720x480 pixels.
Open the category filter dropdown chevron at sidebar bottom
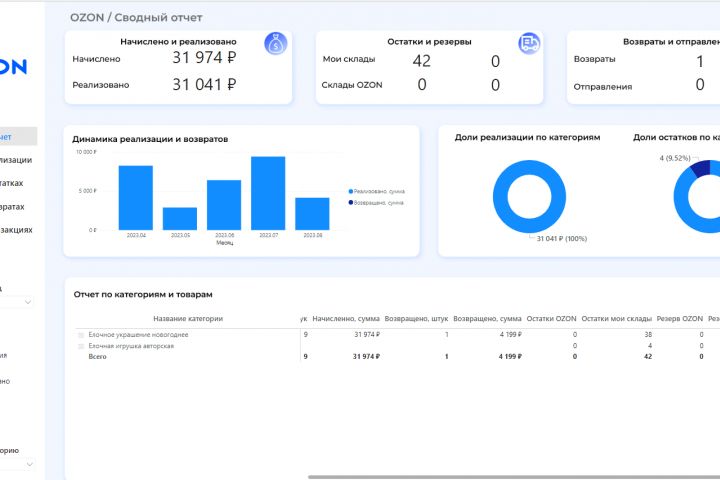click(29, 464)
